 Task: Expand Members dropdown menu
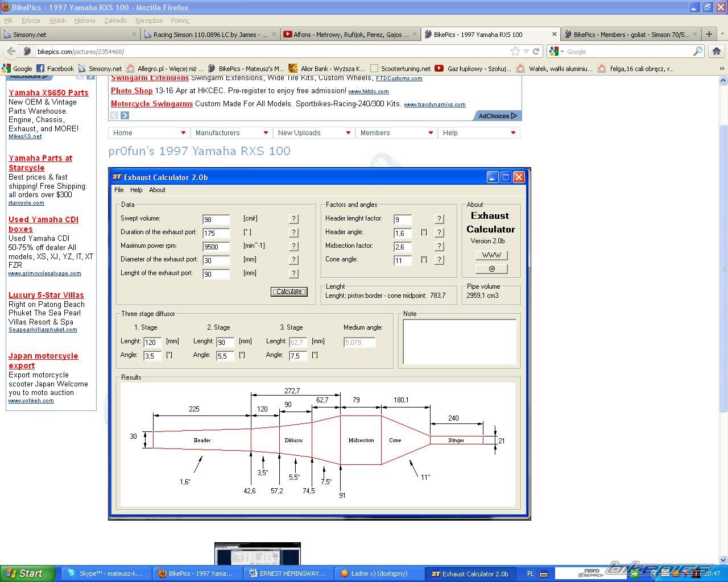tap(431, 133)
